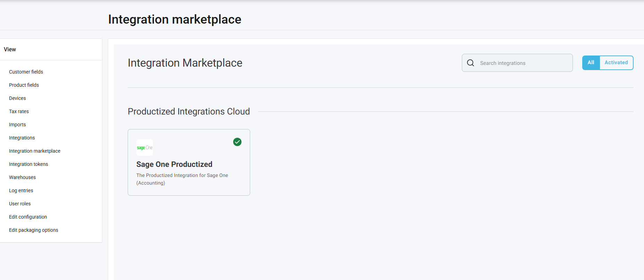The width and height of the screenshot is (644, 280).
Task: Go to Product fields
Action: [x=24, y=85]
